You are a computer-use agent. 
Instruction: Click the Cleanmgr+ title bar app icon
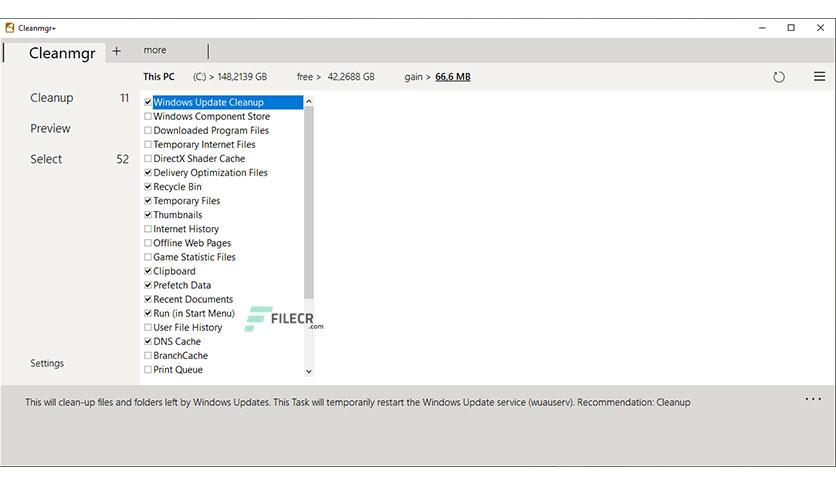click(10, 28)
